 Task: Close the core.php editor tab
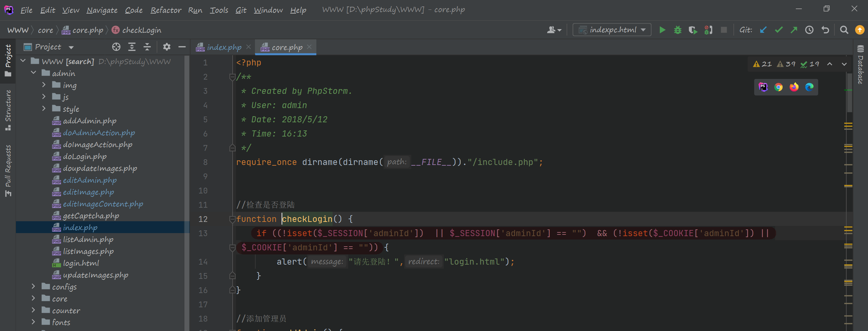pyautogui.click(x=309, y=47)
